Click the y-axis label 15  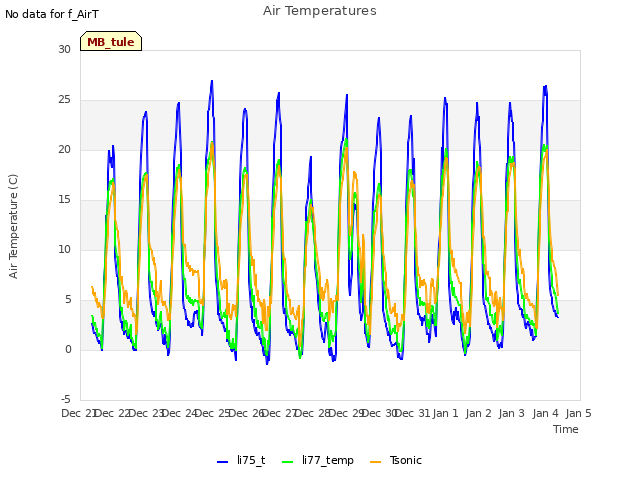(x=64, y=200)
